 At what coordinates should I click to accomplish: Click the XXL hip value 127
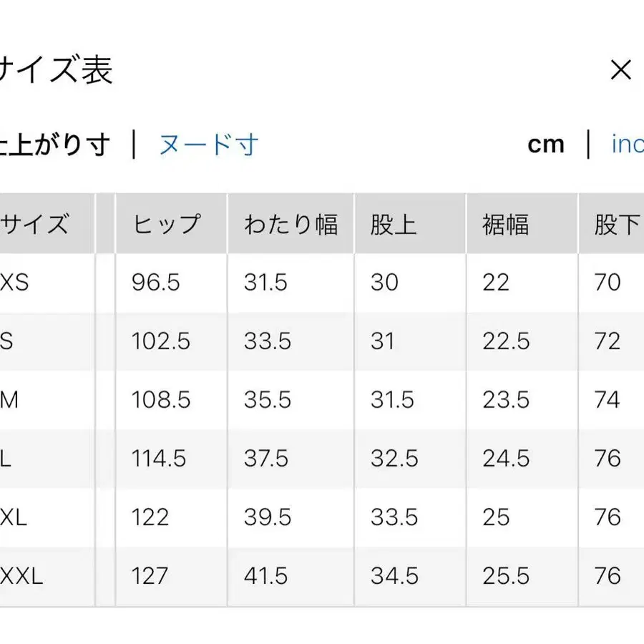pyautogui.click(x=150, y=575)
